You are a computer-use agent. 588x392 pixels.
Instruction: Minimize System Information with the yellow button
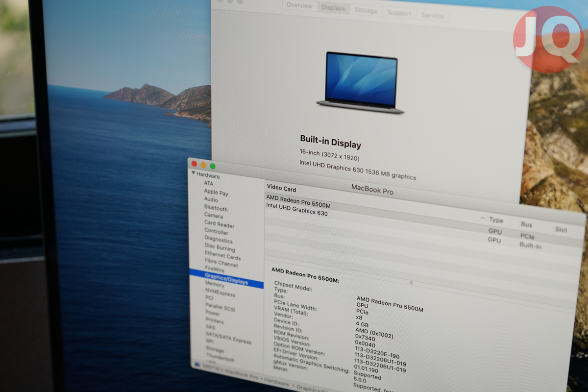tap(203, 165)
